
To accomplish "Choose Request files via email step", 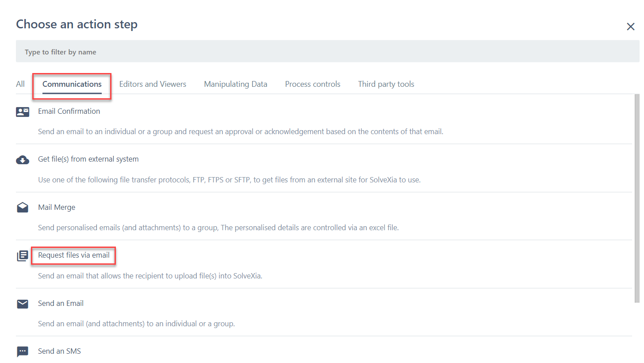I will [74, 255].
